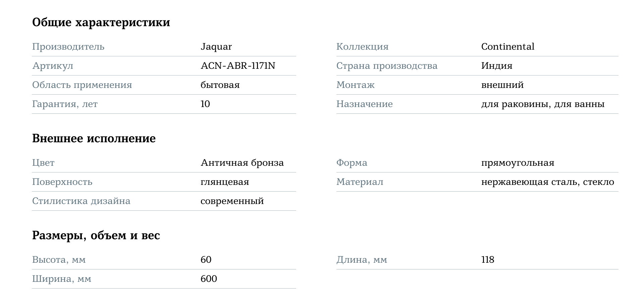Click the surface value "глянцевая"
Viewport: 644px width, 303px height.
[x=224, y=182]
